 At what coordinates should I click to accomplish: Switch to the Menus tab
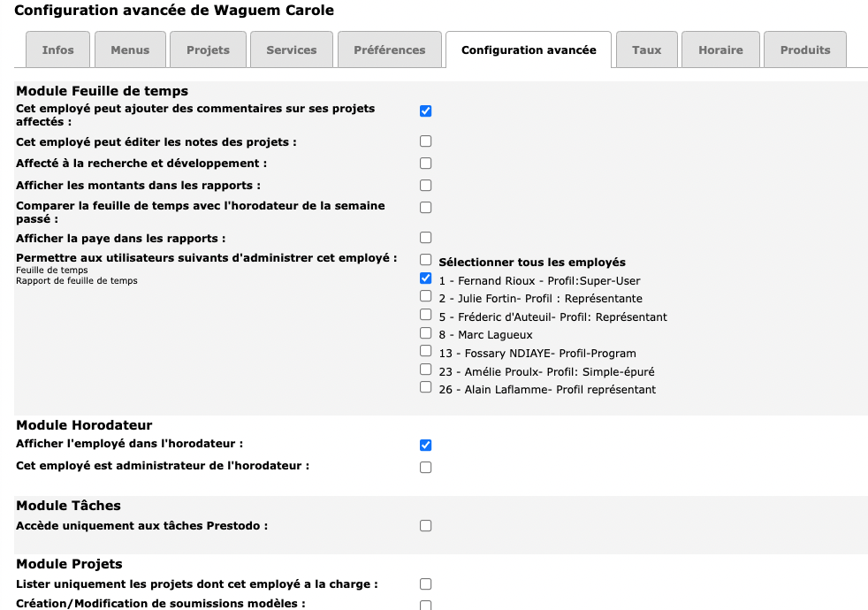130,50
